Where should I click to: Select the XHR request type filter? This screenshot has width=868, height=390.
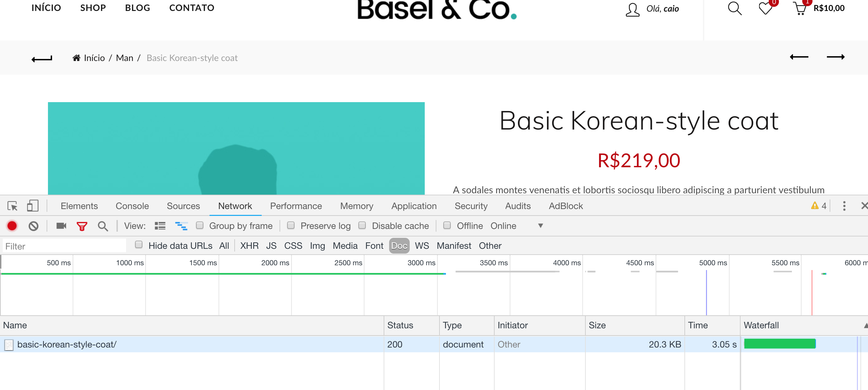(249, 246)
